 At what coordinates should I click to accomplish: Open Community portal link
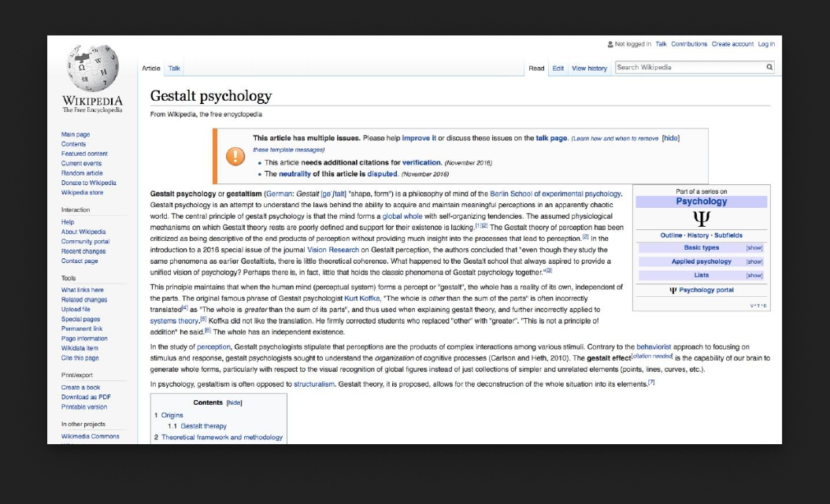click(x=85, y=242)
